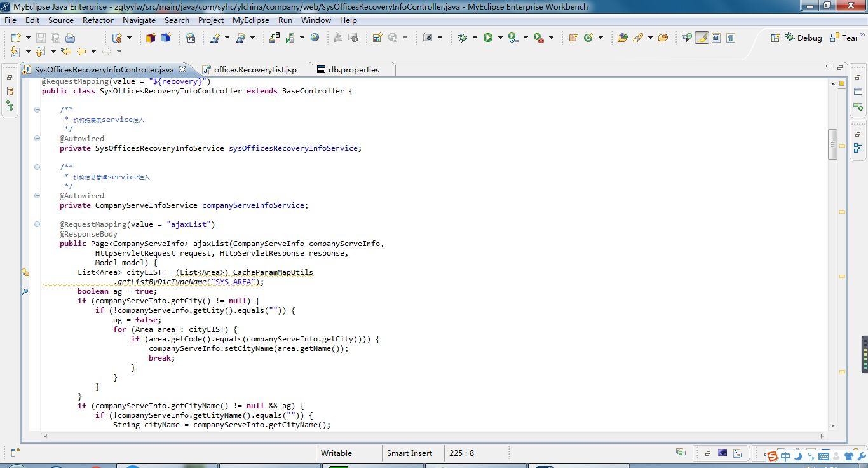Image resolution: width=868 pixels, height=468 pixels.
Task: Click the Print toolbar icon
Action: [71, 38]
